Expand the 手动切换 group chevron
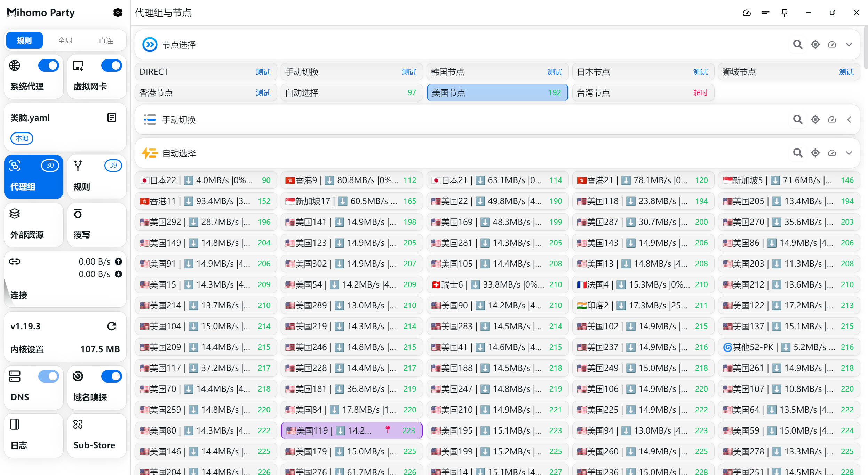868x475 pixels. 849,120
